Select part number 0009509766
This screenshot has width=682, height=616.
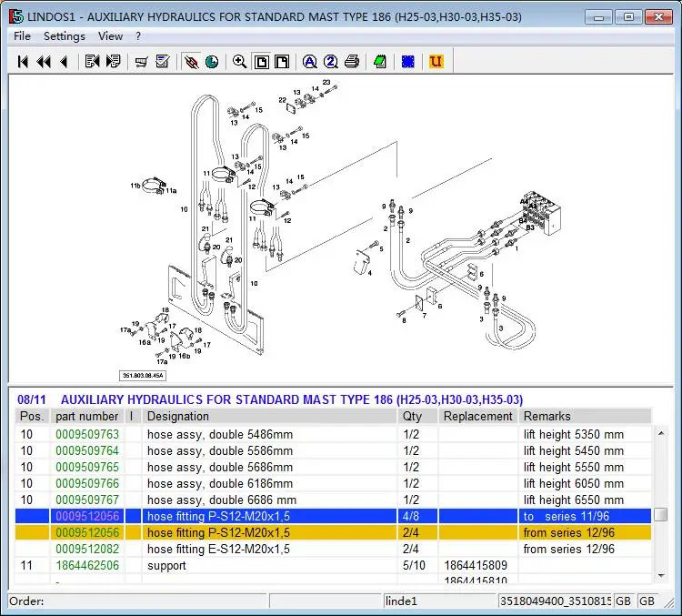pyautogui.click(x=87, y=484)
